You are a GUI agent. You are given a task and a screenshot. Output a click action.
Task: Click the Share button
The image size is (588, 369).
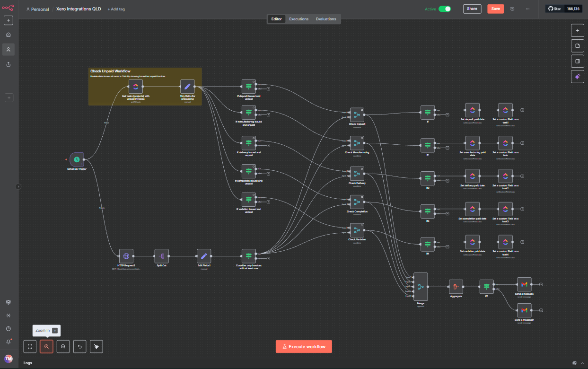pos(472,9)
